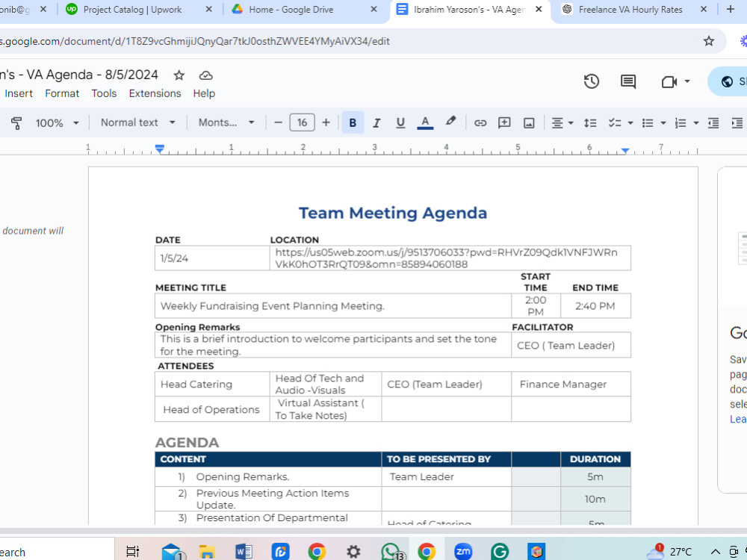Click the numbered list icon
Image resolution: width=747 pixels, height=560 pixels.
click(681, 123)
